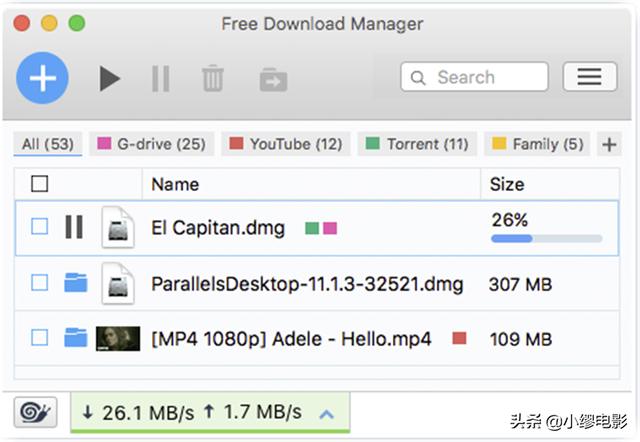640x442 pixels.
Task: Click the blue add download button
Action: [42, 78]
